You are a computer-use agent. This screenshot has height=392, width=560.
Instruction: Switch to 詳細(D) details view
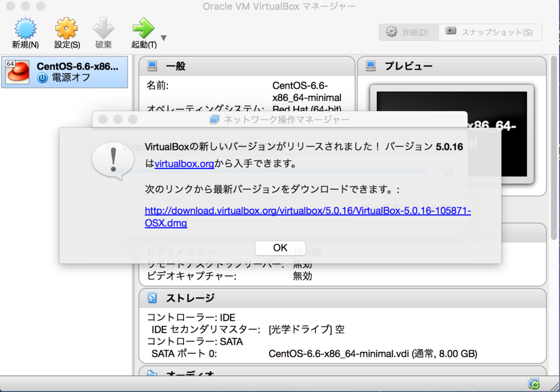point(409,32)
